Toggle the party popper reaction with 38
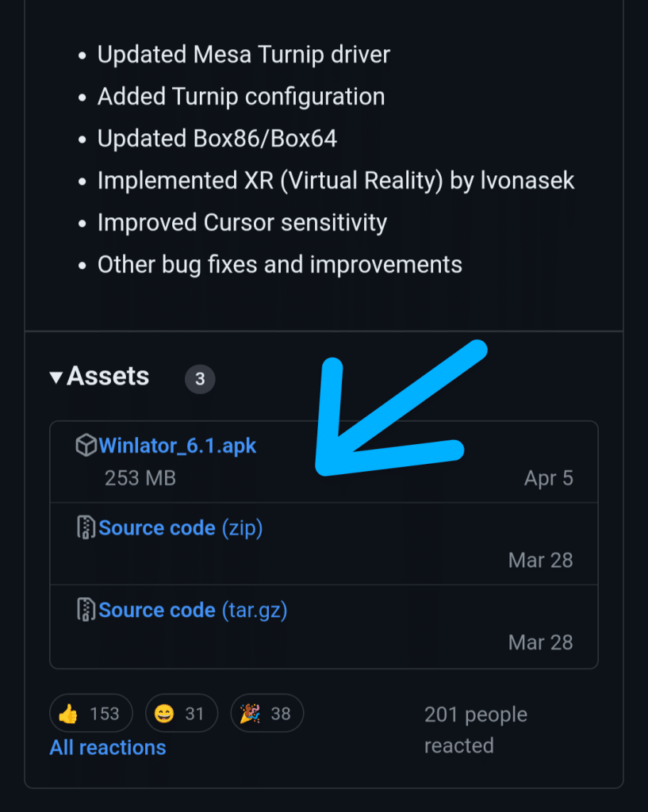Viewport: 648px width, 812px height. 266,714
